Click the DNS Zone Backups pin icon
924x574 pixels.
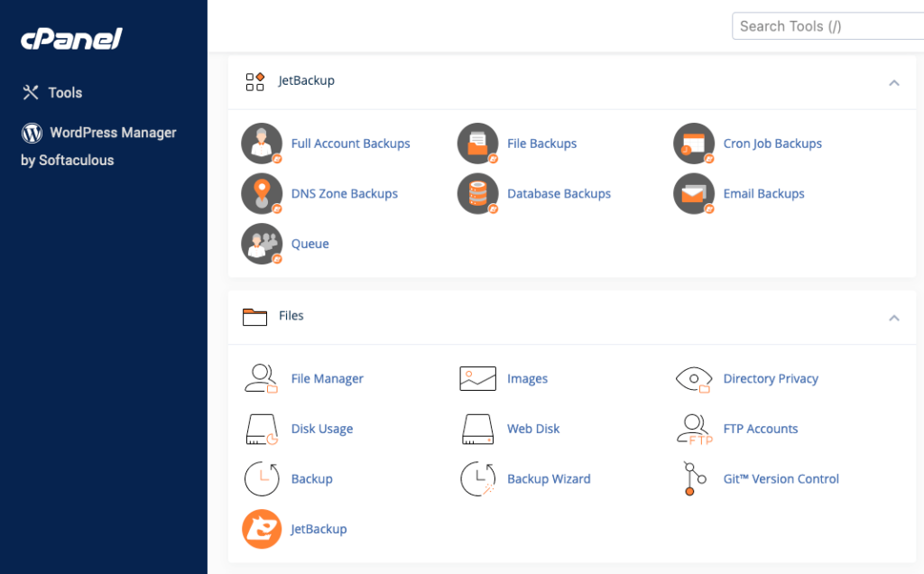262,193
